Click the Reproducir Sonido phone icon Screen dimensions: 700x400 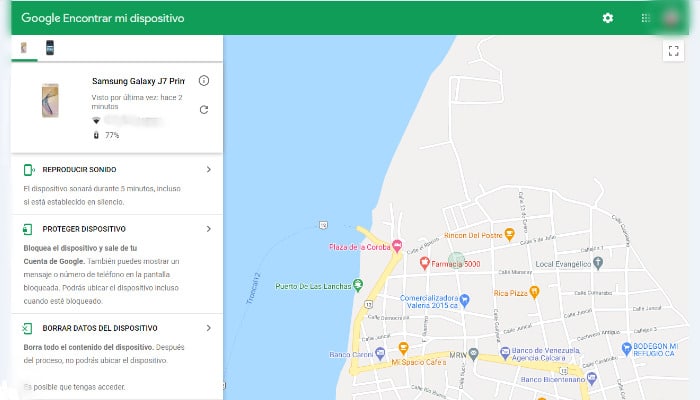(x=29, y=170)
